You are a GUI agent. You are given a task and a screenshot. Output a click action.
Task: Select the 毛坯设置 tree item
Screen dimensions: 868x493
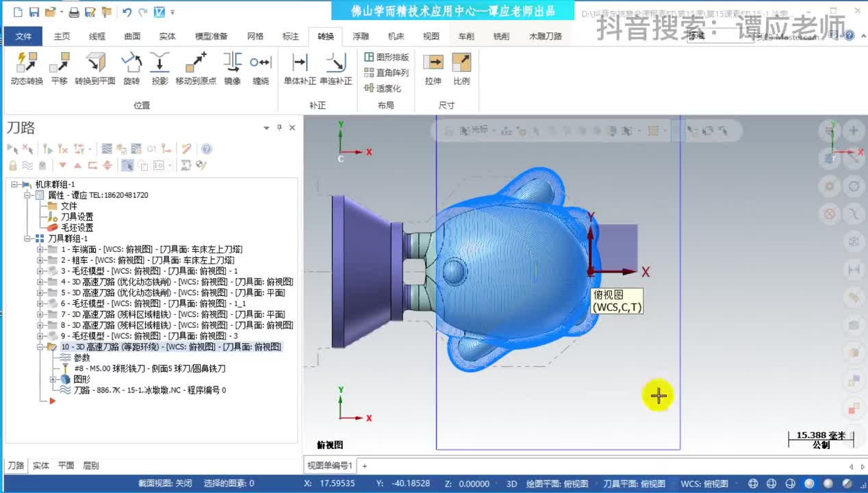click(77, 227)
